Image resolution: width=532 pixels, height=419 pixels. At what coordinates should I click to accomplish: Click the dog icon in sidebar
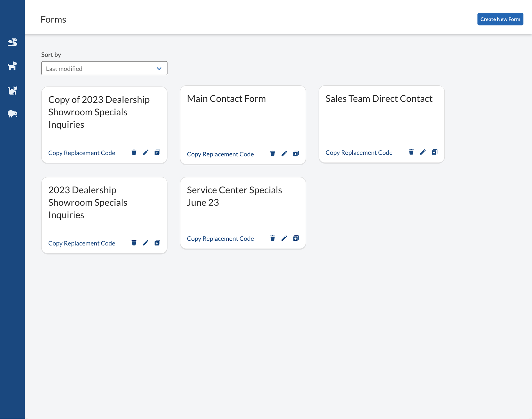click(x=12, y=66)
